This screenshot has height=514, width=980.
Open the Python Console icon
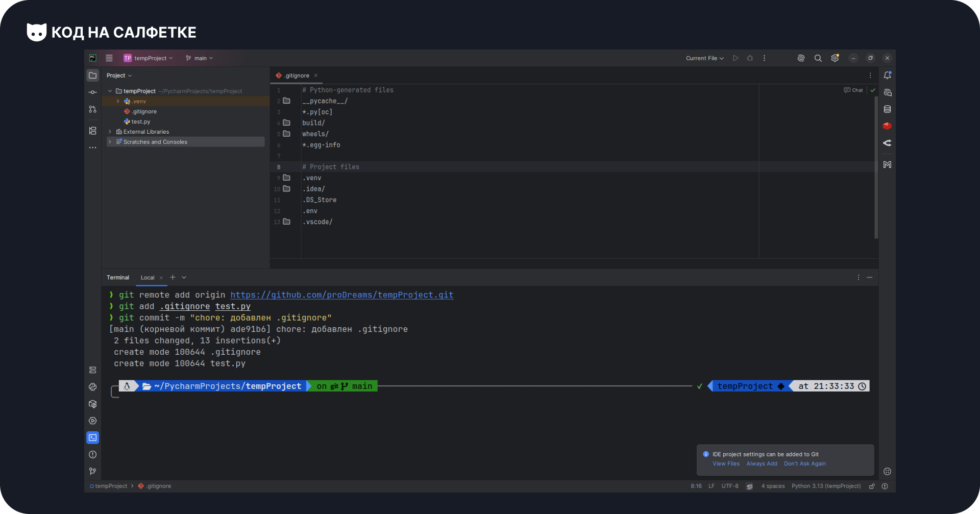pyautogui.click(x=92, y=387)
